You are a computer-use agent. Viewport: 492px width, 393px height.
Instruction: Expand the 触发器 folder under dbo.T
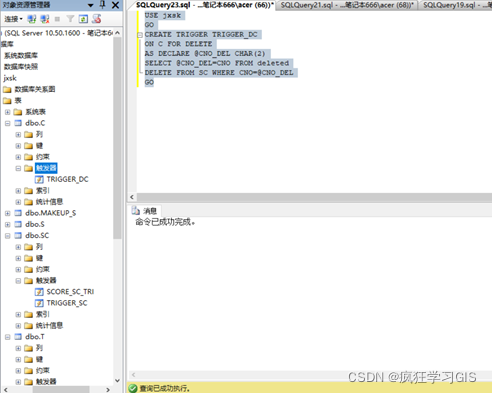[x=18, y=382]
